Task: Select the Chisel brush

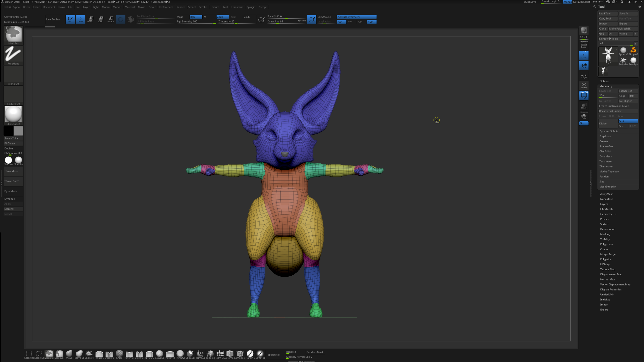Action: coord(120,354)
